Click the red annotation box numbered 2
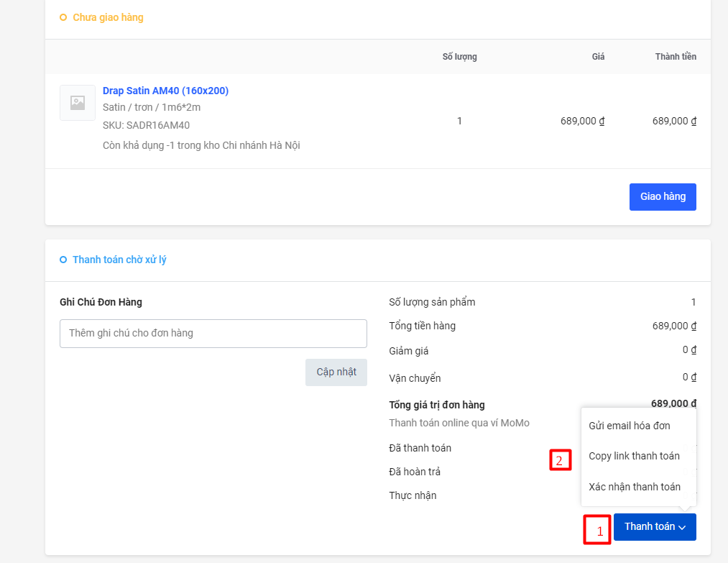 [x=561, y=459]
